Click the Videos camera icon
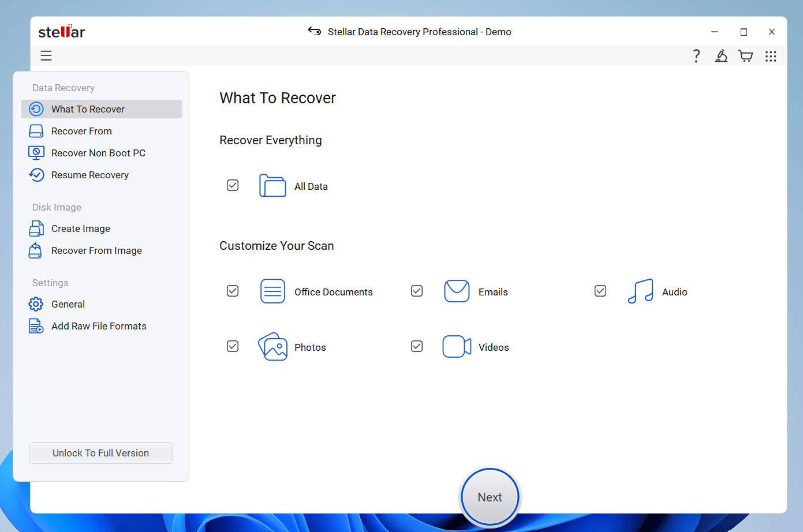 (457, 347)
